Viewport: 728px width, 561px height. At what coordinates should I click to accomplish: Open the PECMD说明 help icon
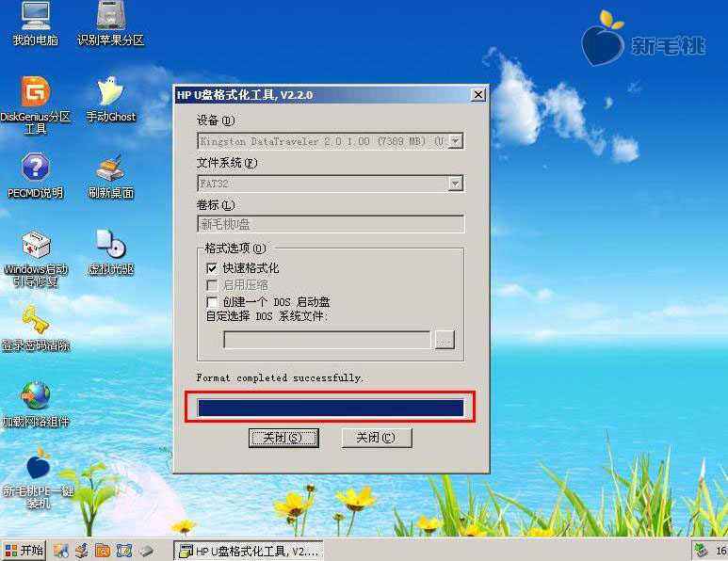[x=35, y=175]
